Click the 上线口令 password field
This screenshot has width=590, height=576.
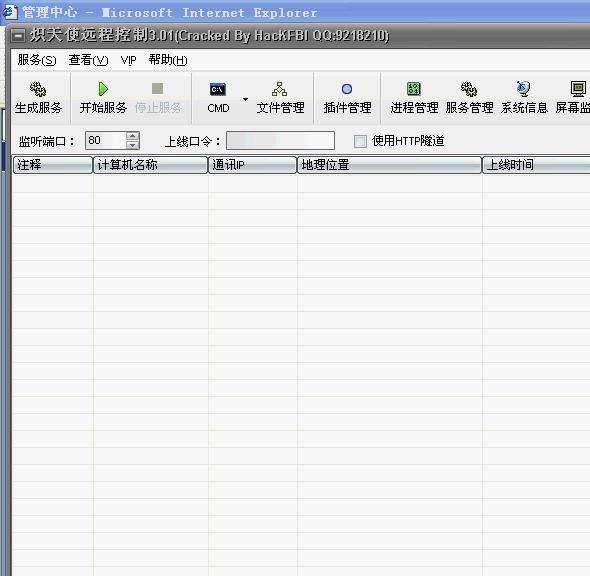point(280,141)
